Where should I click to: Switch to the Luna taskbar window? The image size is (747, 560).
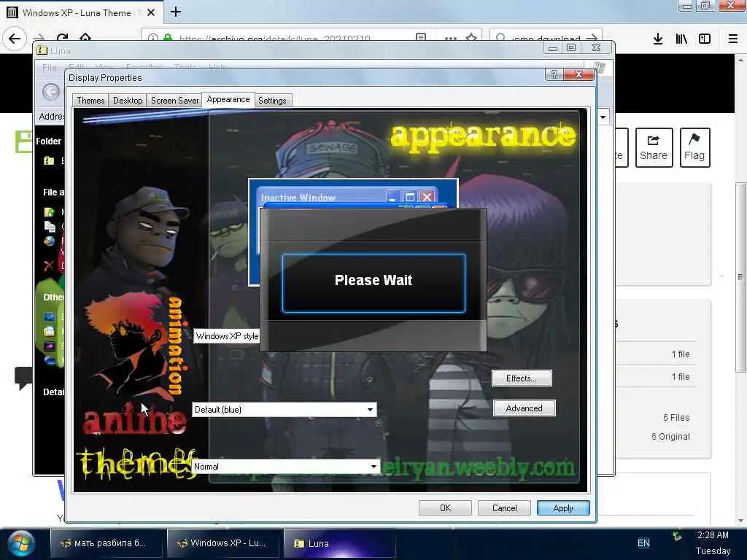(339, 543)
